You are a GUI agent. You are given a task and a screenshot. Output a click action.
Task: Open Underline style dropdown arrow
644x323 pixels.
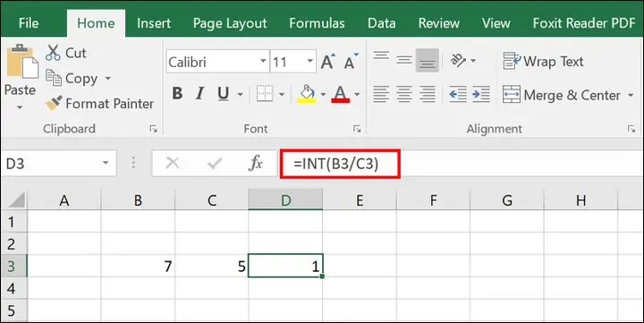click(x=240, y=95)
